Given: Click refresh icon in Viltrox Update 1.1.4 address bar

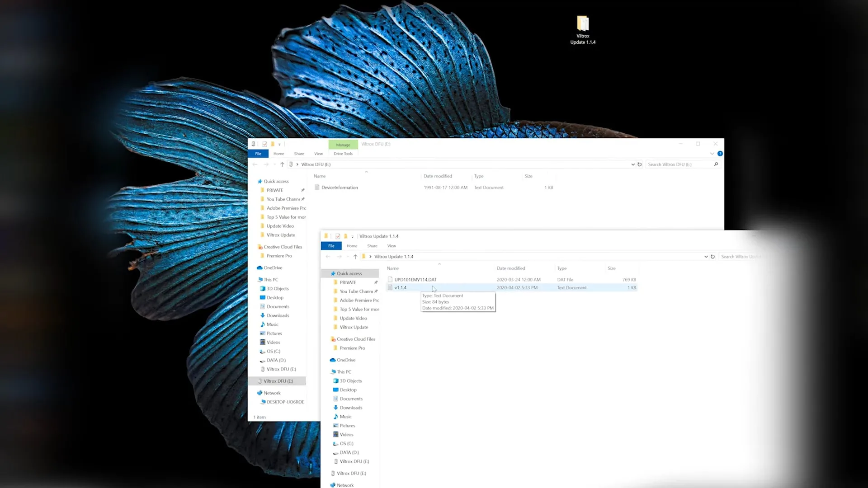Looking at the screenshot, I should (713, 257).
